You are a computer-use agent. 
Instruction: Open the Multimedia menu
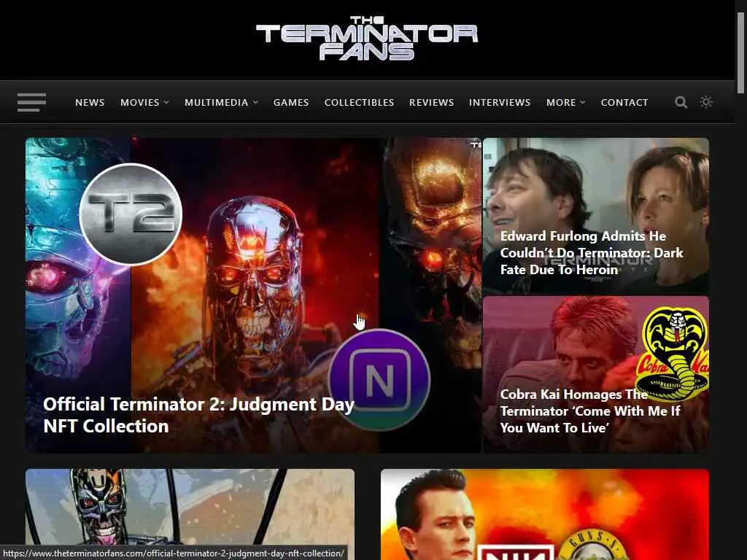click(x=216, y=102)
